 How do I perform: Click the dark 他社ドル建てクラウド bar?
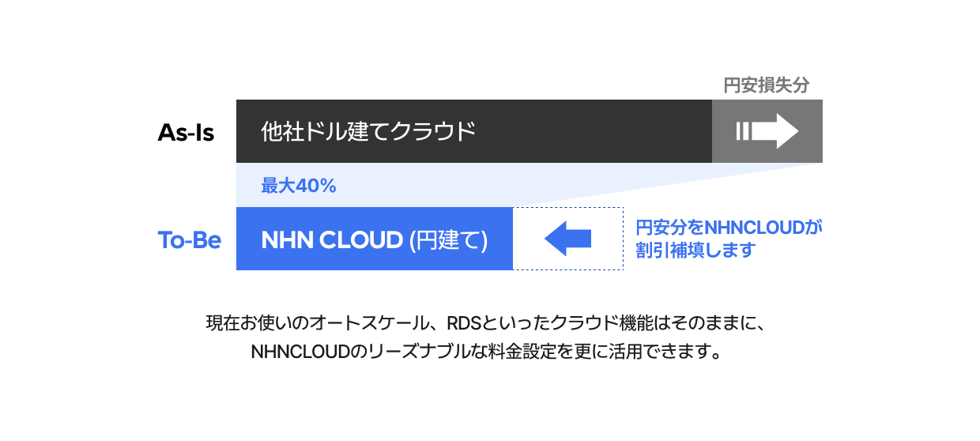pyautogui.click(x=474, y=131)
